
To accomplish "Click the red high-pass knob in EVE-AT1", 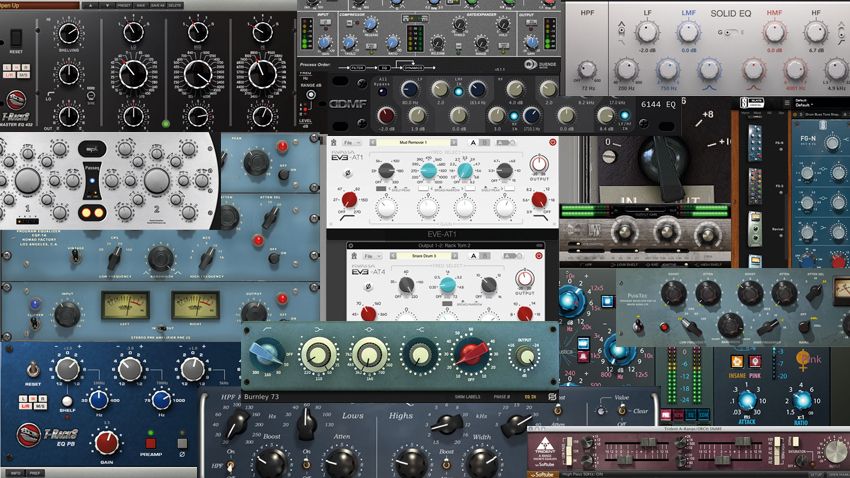I will (350, 200).
